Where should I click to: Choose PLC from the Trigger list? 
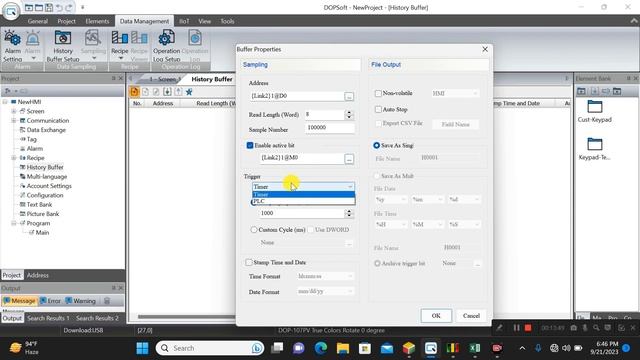pos(304,201)
